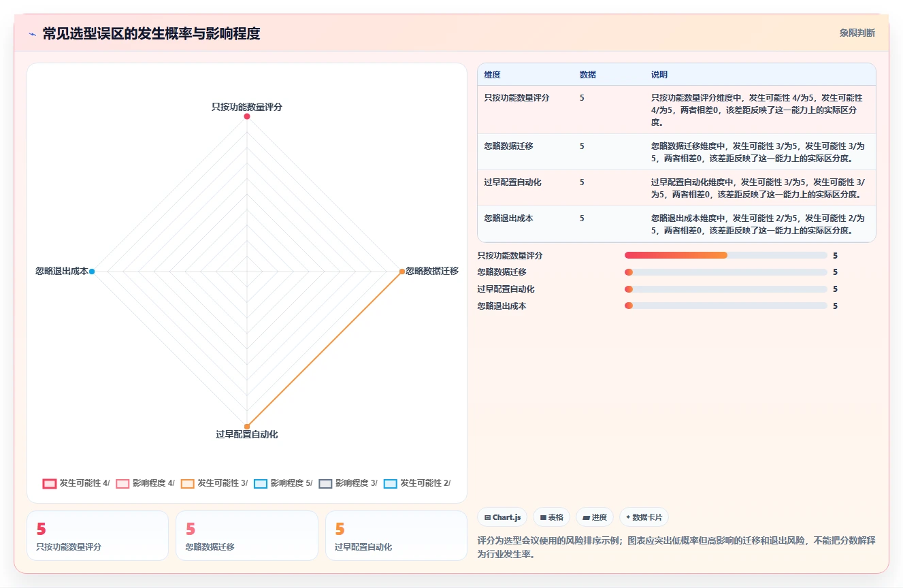
Task: Select the 只按功能数量评分 table row name
Action: [517, 98]
